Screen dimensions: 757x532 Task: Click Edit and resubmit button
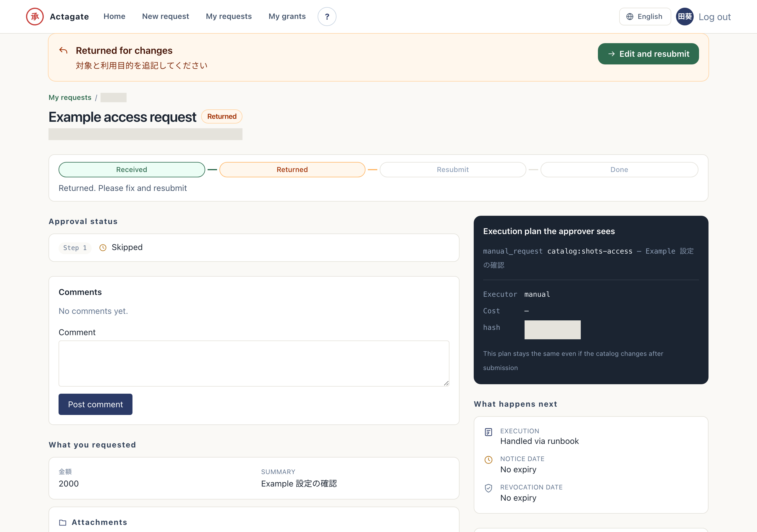(x=648, y=54)
